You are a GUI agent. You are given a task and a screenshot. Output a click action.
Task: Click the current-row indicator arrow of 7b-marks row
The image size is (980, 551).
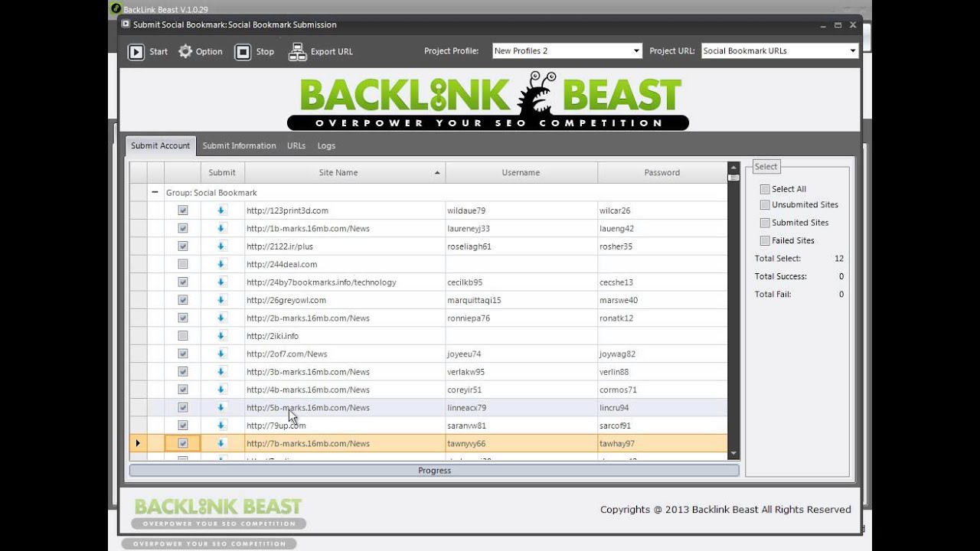coord(138,443)
